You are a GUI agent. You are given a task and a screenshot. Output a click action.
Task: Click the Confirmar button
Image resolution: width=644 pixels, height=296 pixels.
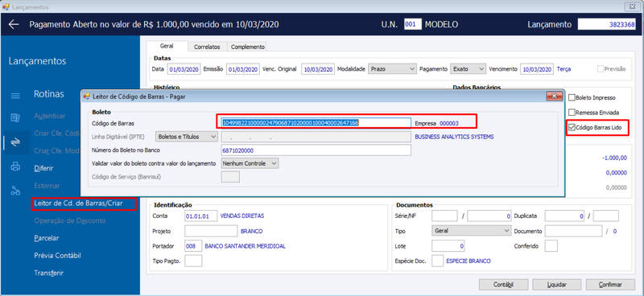[x=611, y=285]
